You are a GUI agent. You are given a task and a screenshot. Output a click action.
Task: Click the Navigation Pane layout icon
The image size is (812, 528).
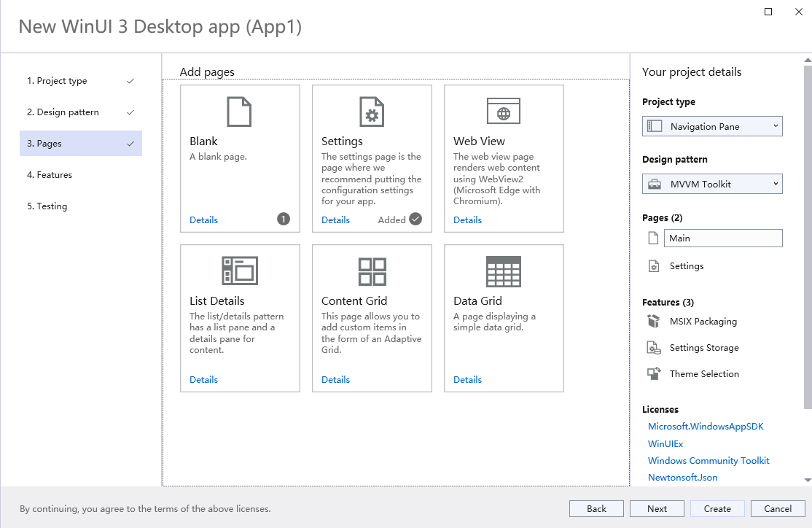[655, 126]
